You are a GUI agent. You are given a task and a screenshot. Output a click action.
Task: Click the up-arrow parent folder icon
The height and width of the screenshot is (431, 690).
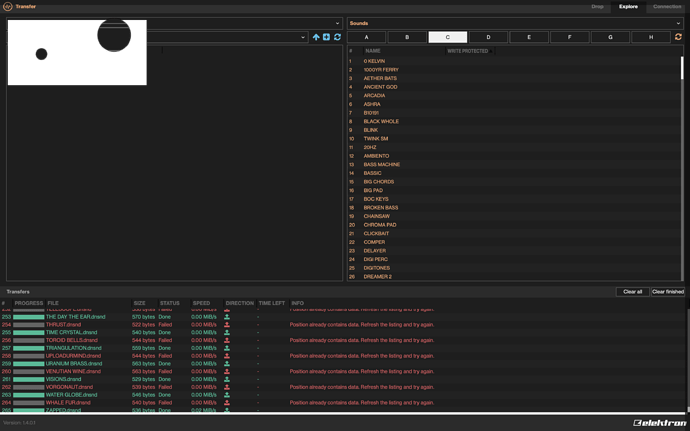pos(316,37)
